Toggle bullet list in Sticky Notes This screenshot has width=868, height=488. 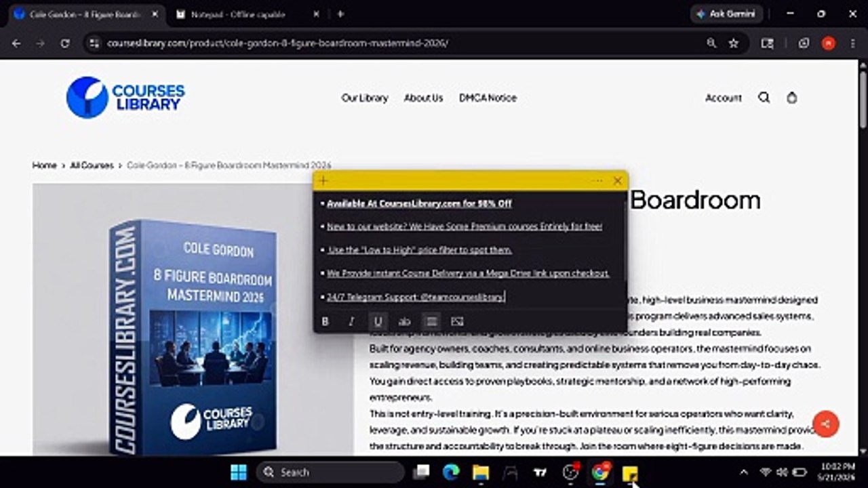(x=431, y=321)
